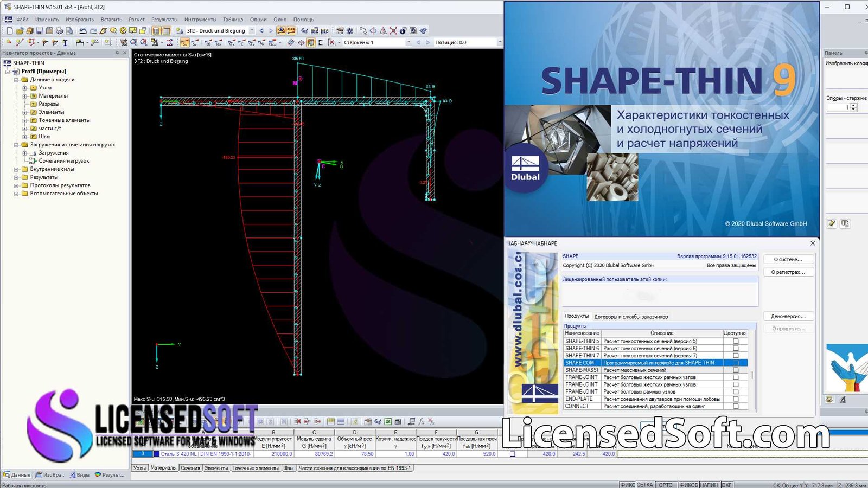Expand the Внутренние силы tree node
The image size is (868, 488).
[16, 169]
